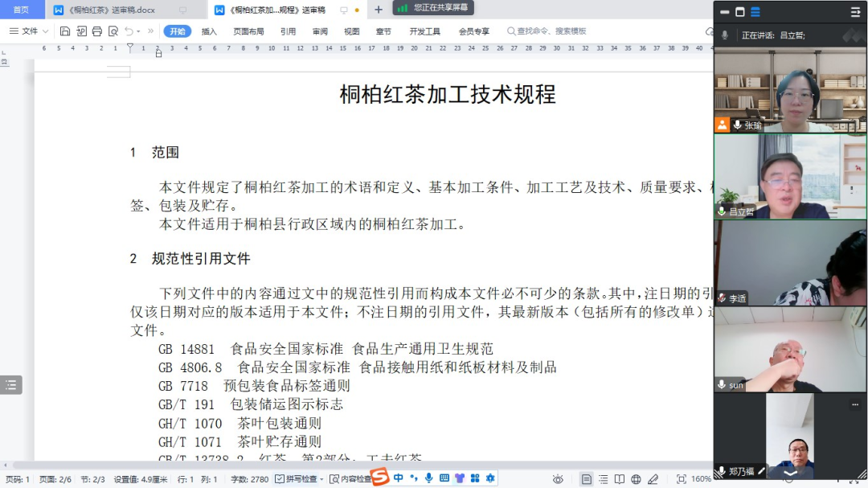Toggle Sogou Chinese/English input mode
The width and height of the screenshot is (868, 488).
399,478
